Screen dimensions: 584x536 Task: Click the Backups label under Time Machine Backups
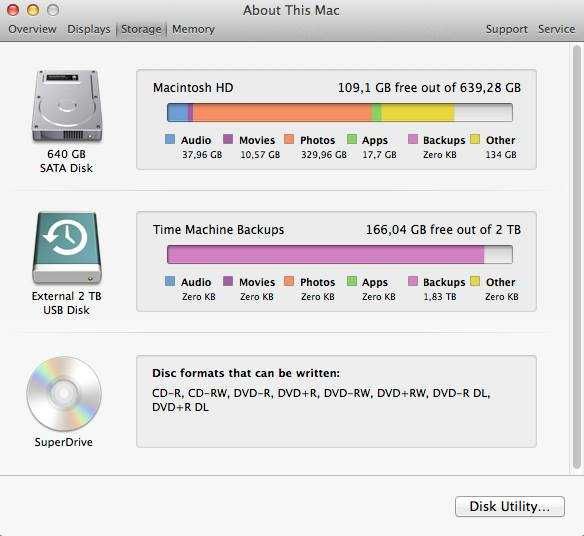click(x=444, y=282)
